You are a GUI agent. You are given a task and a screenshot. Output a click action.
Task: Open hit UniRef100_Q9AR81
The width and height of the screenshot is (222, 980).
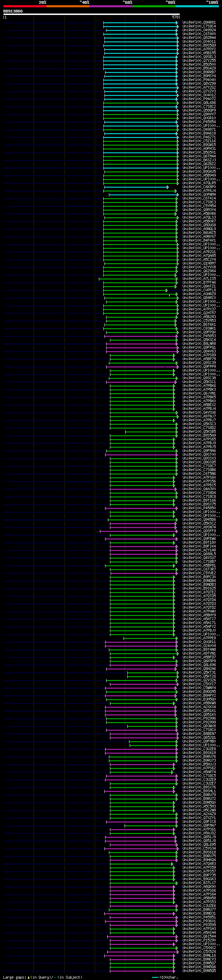click(199, 23)
